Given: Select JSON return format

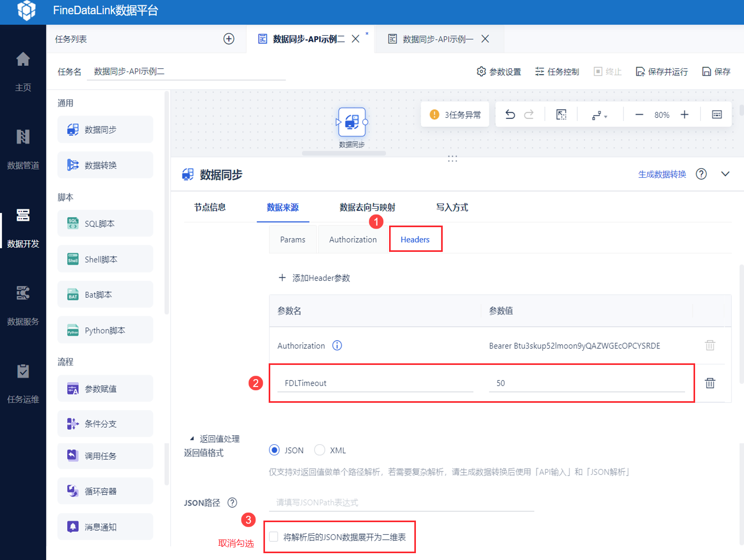Looking at the screenshot, I should [274, 450].
